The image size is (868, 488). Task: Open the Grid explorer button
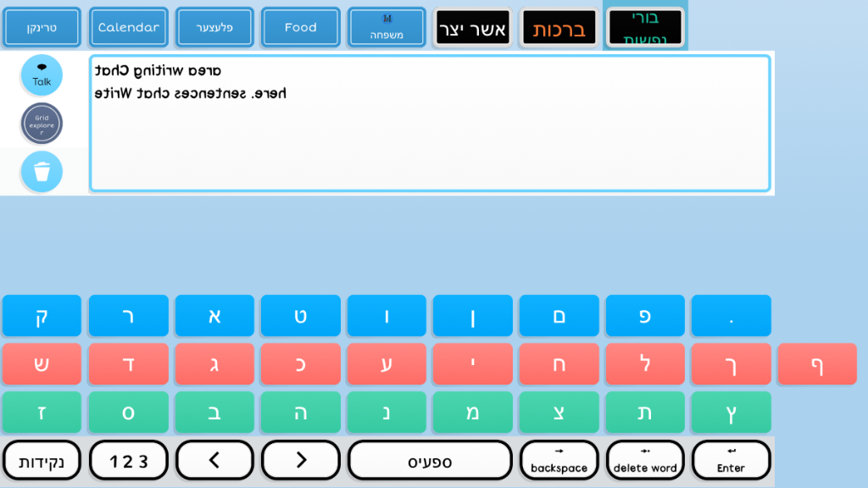[x=42, y=124]
